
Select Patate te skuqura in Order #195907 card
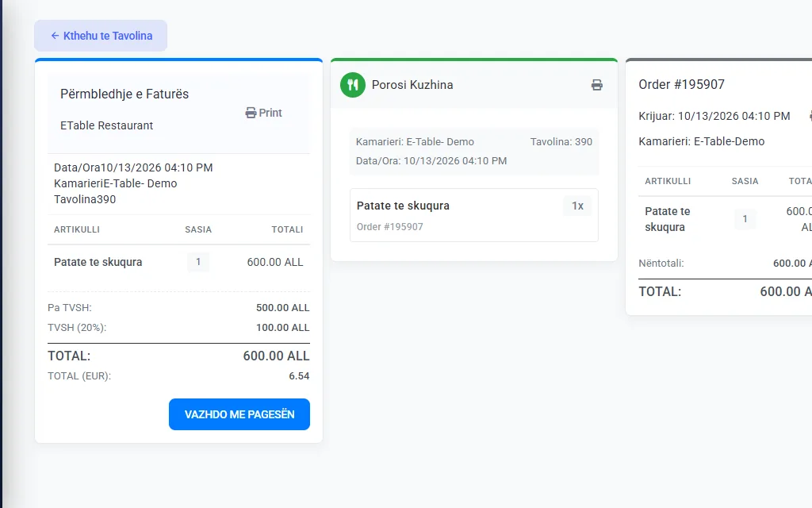[668, 219]
